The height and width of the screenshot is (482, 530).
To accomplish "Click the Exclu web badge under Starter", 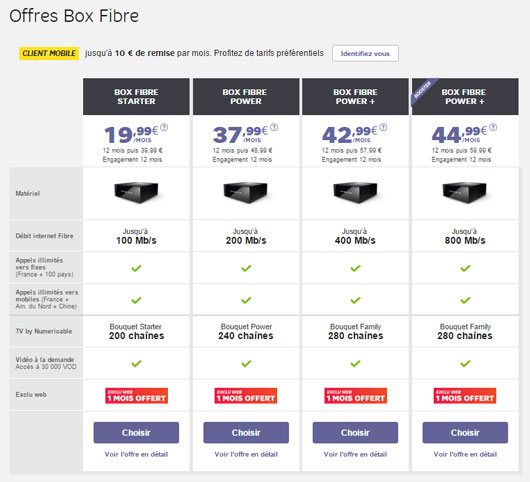I will [136, 396].
